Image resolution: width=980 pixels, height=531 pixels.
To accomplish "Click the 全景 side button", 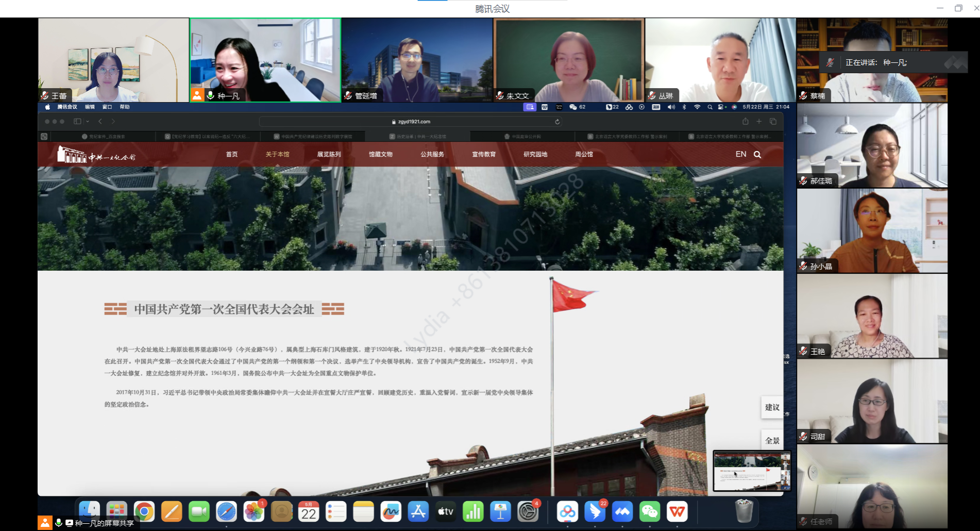I will pos(772,440).
